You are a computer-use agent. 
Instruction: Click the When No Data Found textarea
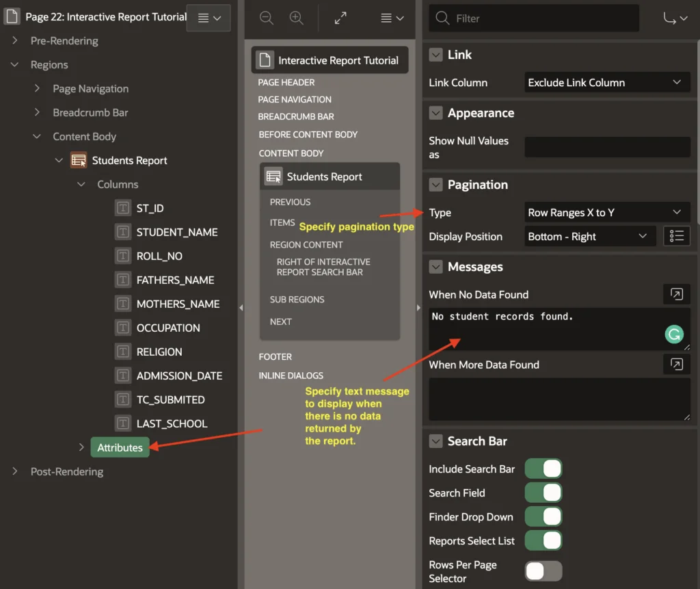point(559,329)
